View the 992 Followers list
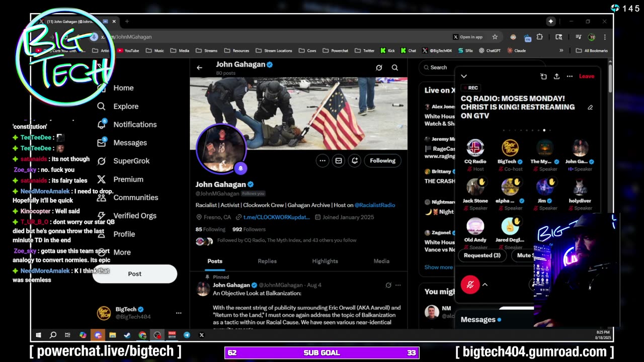This screenshot has width=644, height=362. tap(249, 229)
